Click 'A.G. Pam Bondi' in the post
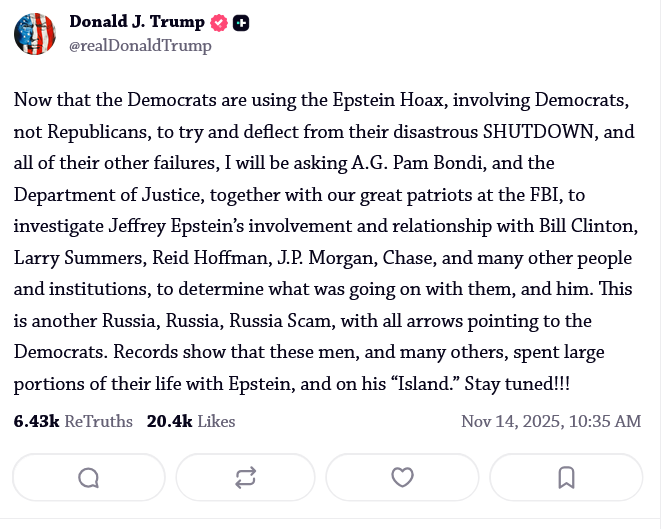661x529 pixels. [417, 164]
